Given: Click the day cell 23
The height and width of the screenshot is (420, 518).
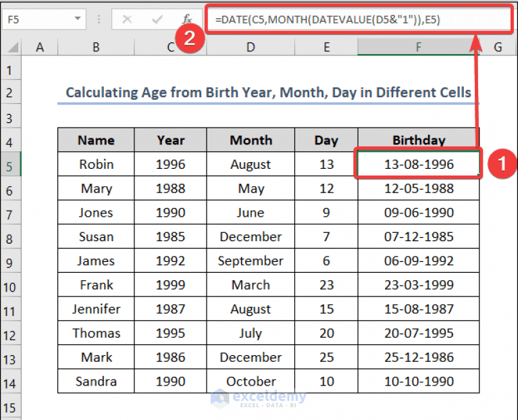Looking at the screenshot, I should [326, 285].
